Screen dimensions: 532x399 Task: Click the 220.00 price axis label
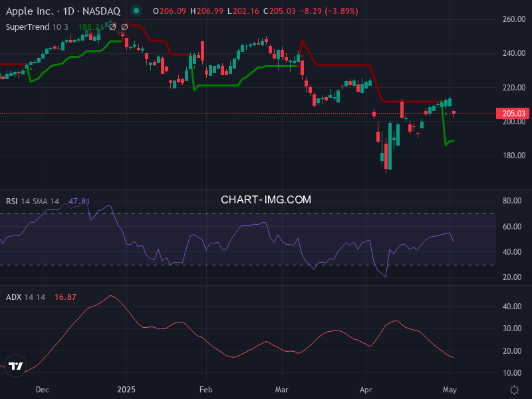(513, 88)
